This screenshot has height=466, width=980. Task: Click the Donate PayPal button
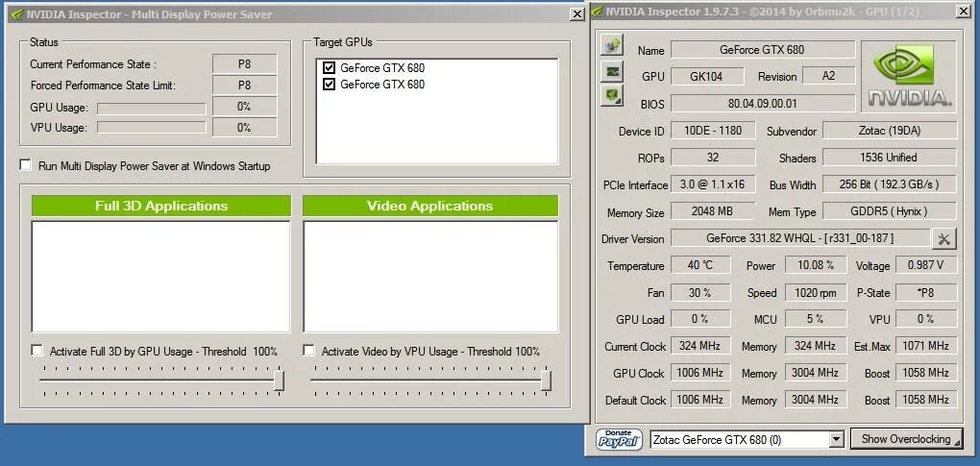[x=619, y=439]
